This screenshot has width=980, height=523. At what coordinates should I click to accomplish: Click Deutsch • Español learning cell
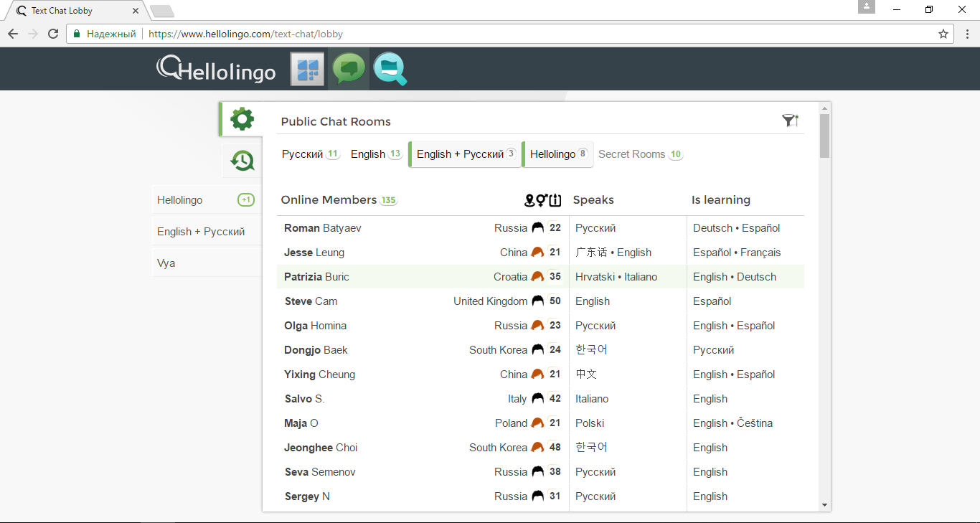(x=736, y=228)
